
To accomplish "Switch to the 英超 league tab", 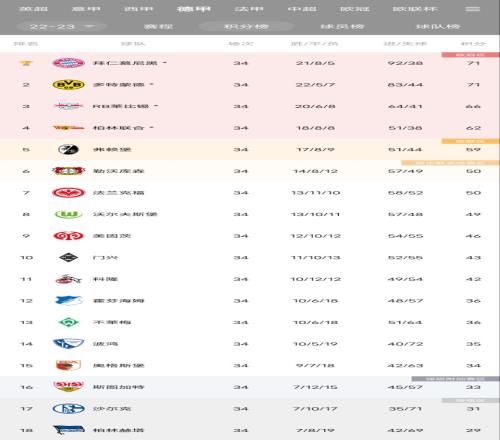I will [x=33, y=9].
